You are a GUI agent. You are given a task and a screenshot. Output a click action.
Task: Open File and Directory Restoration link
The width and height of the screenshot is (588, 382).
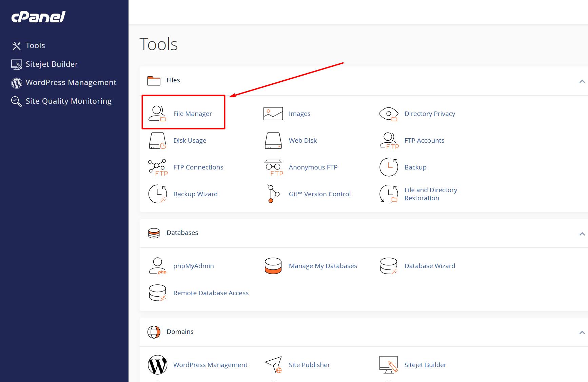pyautogui.click(x=430, y=194)
